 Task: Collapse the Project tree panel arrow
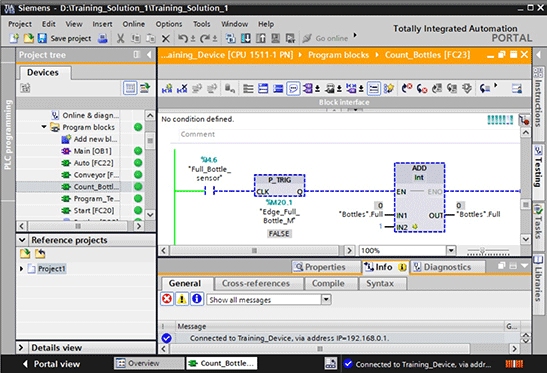pos(149,55)
